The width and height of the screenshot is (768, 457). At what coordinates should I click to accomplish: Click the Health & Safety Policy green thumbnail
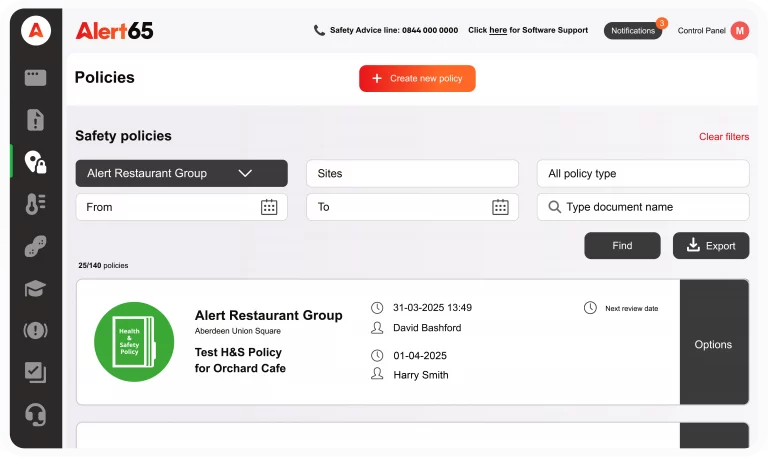[134, 342]
